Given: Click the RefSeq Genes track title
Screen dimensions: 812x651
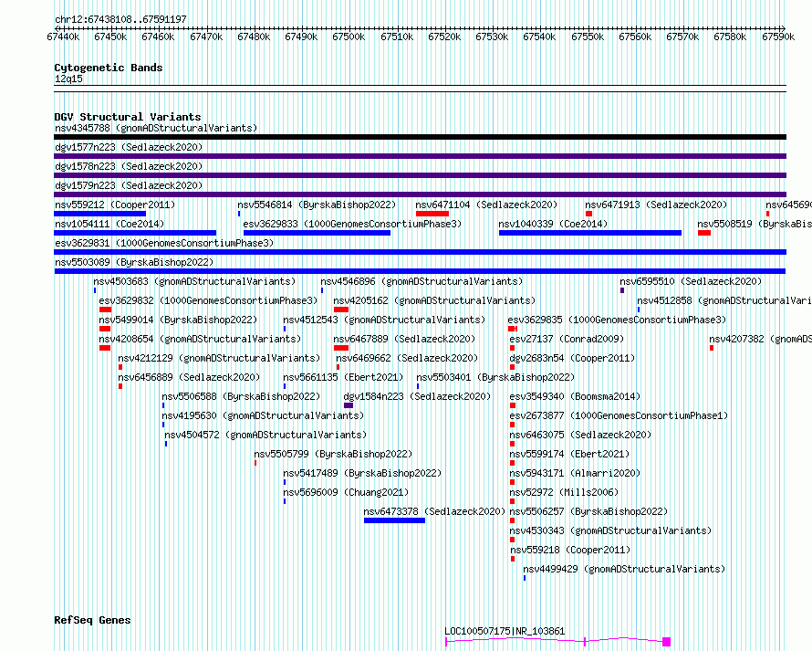Looking at the screenshot, I should (x=92, y=621).
